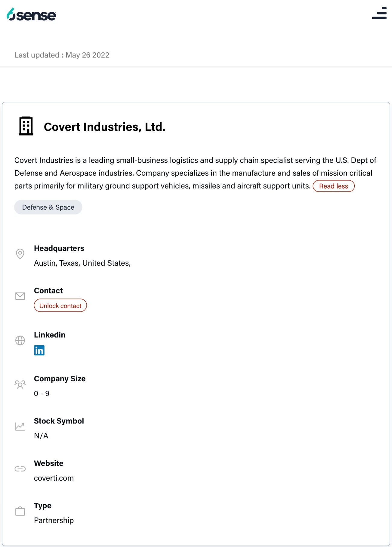This screenshot has width=392, height=547.
Task: Click the Type label
Action: click(x=43, y=505)
